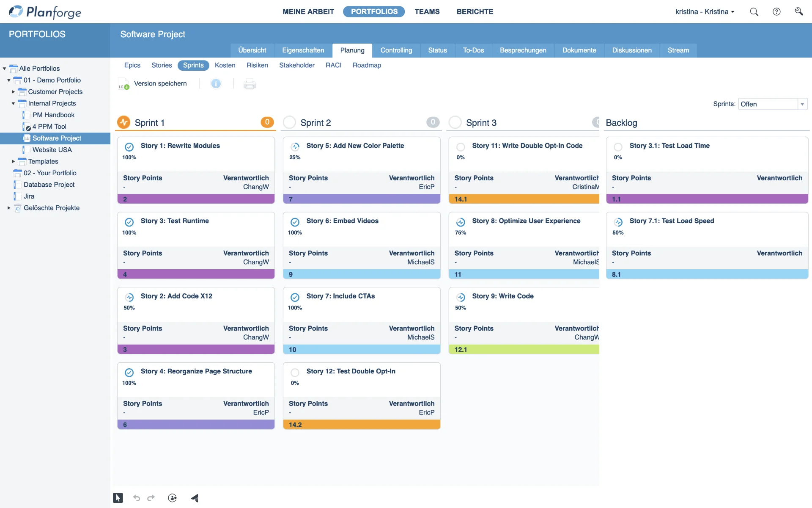This screenshot has height=508, width=812.
Task: Expand the Customer Projects tree node
Action: [x=14, y=92]
